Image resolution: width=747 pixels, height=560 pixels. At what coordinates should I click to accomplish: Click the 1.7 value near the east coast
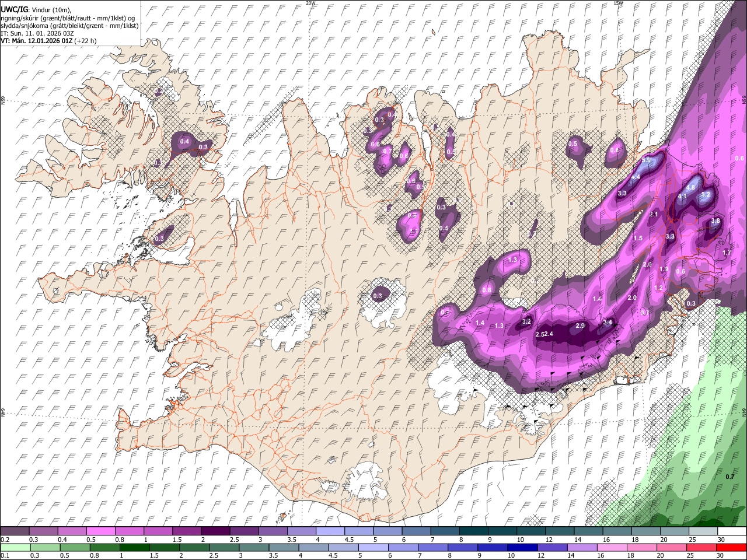coord(727,253)
